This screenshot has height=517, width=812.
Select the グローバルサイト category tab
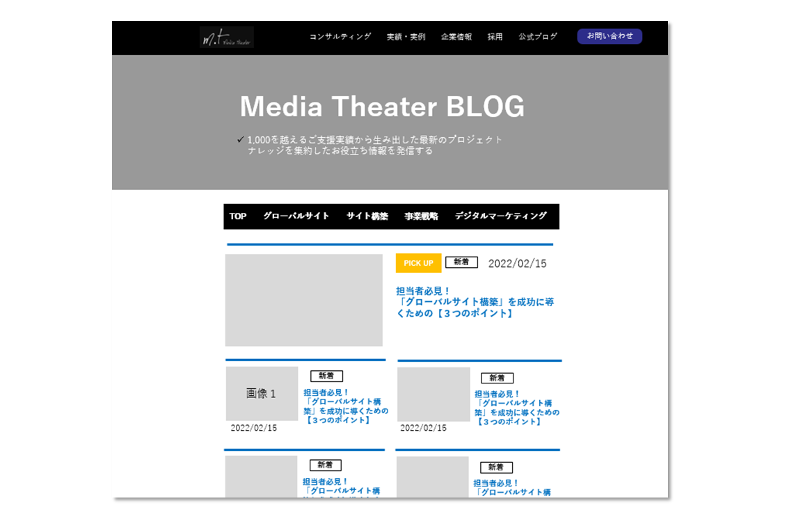coord(296,216)
